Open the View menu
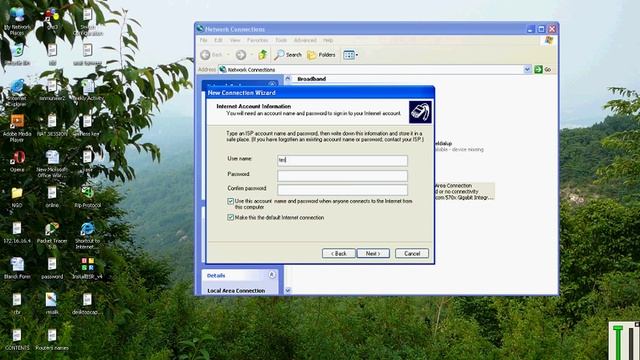The height and width of the screenshot is (360, 640). point(235,40)
